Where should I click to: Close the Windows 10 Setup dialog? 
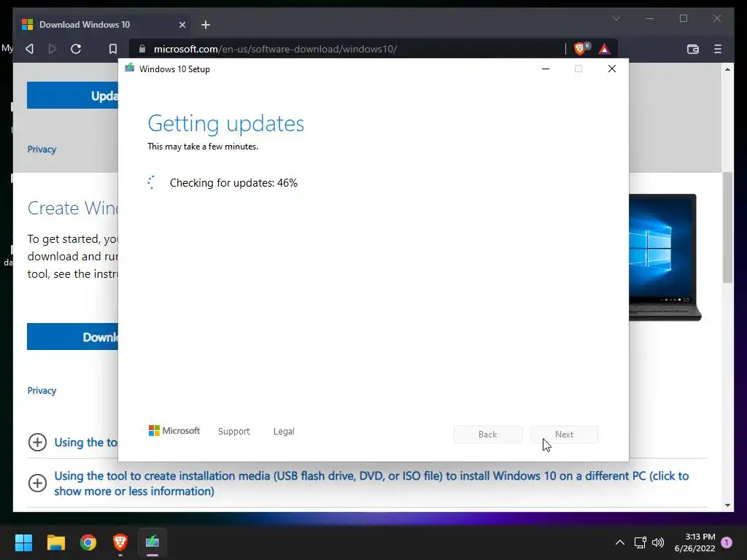612,69
